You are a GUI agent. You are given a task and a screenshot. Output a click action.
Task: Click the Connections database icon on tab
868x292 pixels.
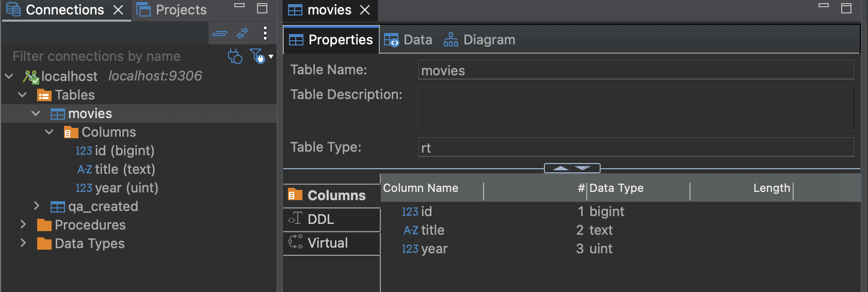(13, 10)
